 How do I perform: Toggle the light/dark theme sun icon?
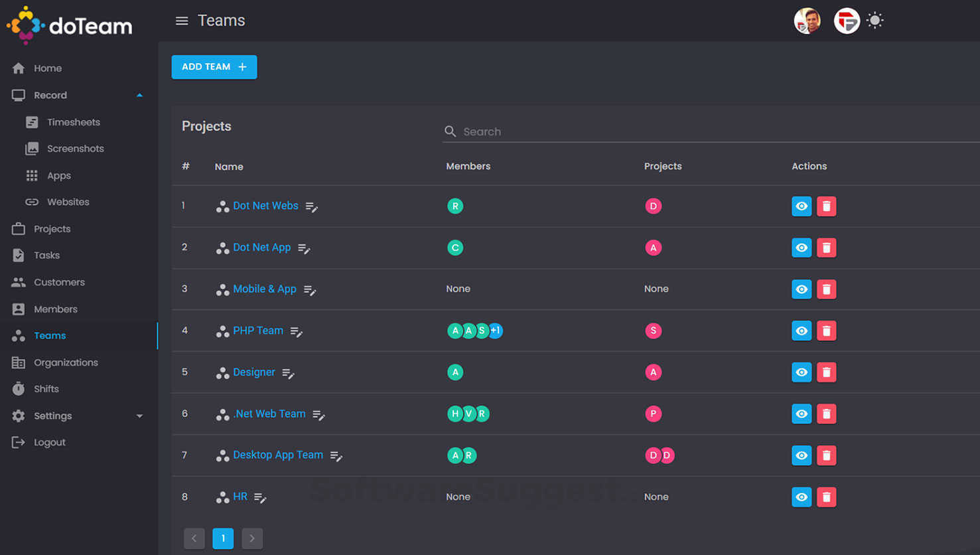[x=875, y=21]
